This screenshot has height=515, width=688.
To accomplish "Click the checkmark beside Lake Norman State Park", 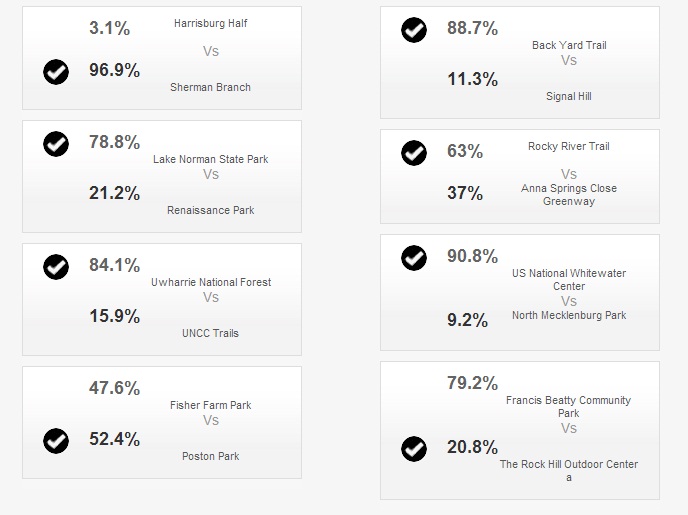I will (x=56, y=144).
